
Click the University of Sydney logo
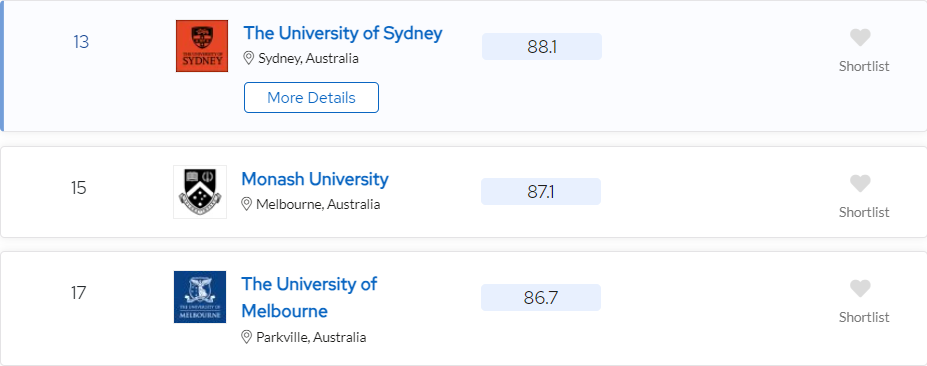coord(202,46)
